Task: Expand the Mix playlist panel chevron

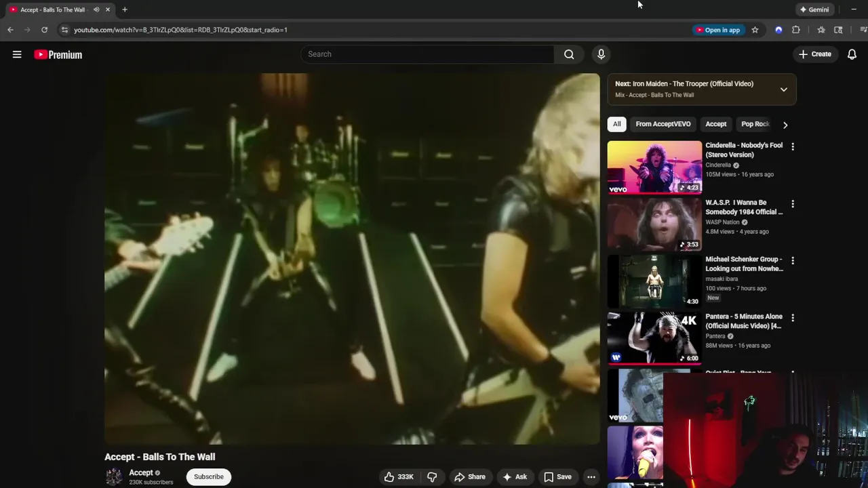Action: coord(783,89)
